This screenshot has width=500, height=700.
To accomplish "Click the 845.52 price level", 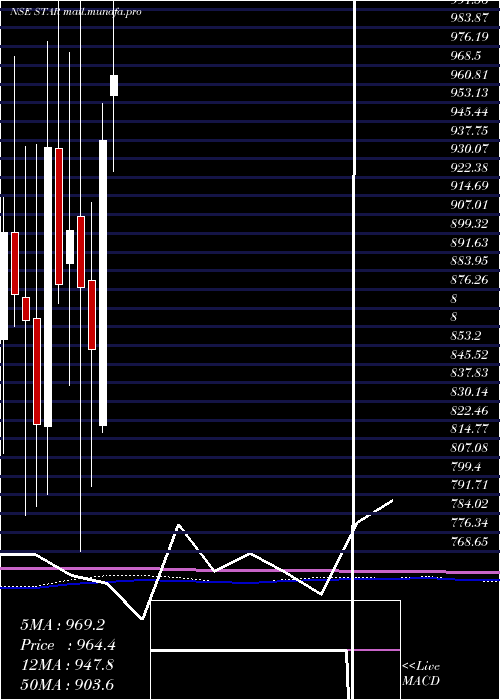I will coord(469,355).
